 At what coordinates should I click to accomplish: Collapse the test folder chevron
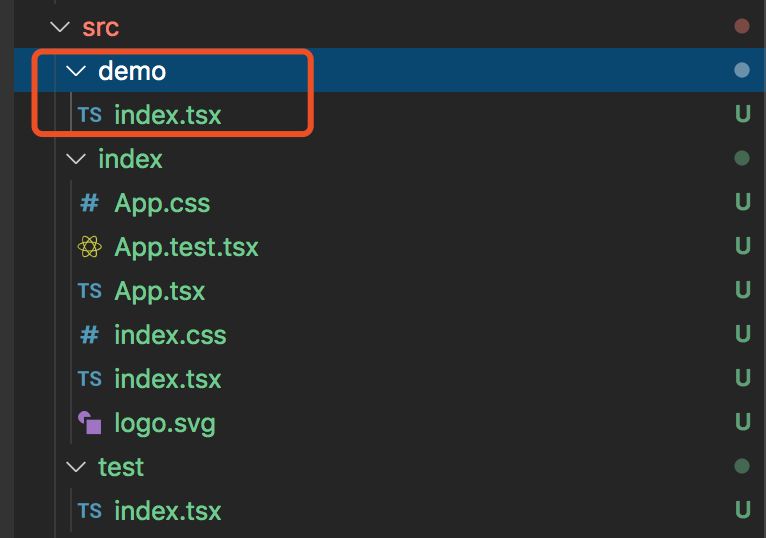point(76,467)
